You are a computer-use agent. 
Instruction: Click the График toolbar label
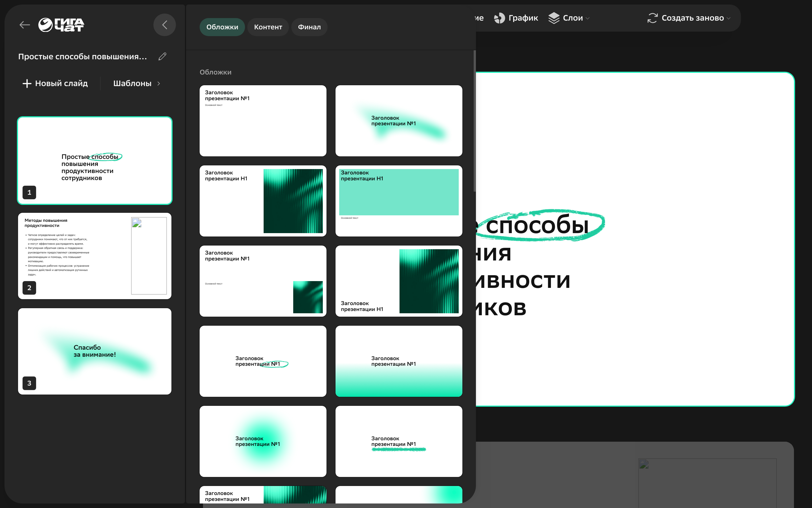[x=523, y=18]
